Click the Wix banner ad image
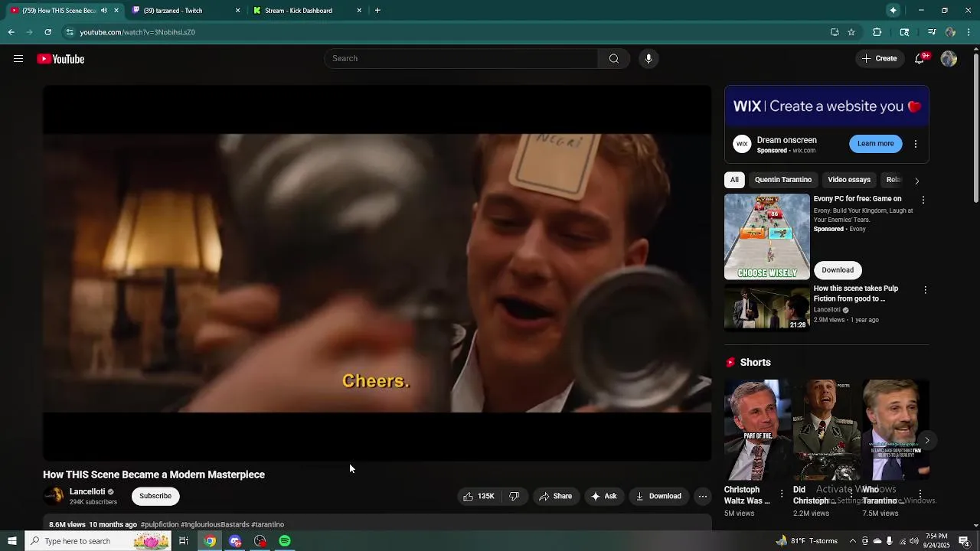The image size is (980, 551). [x=827, y=106]
